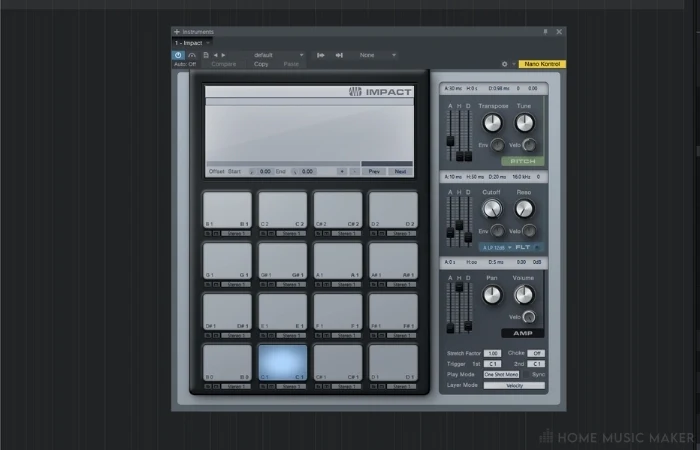Viewport: 700px width, 450px height.
Task: Click the Pitch section Env knob
Action: click(x=497, y=145)
